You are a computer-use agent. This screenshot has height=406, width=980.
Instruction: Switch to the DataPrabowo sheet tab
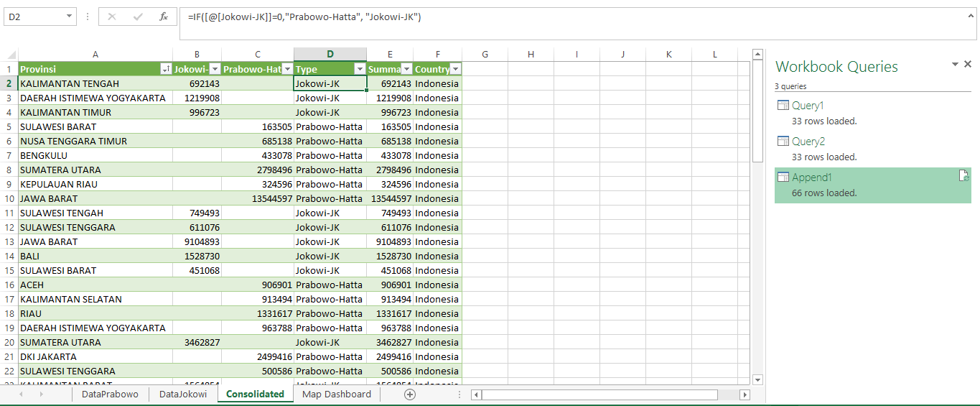pos(110,394)
